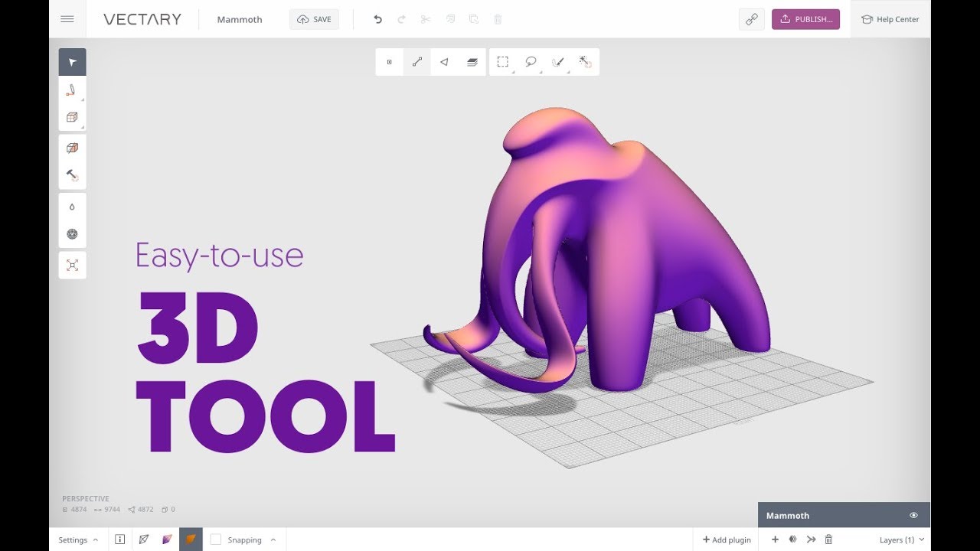This screenshot has height=551, width=980.
Task: Select the lasso selection tool
Action: click(531, 61)
